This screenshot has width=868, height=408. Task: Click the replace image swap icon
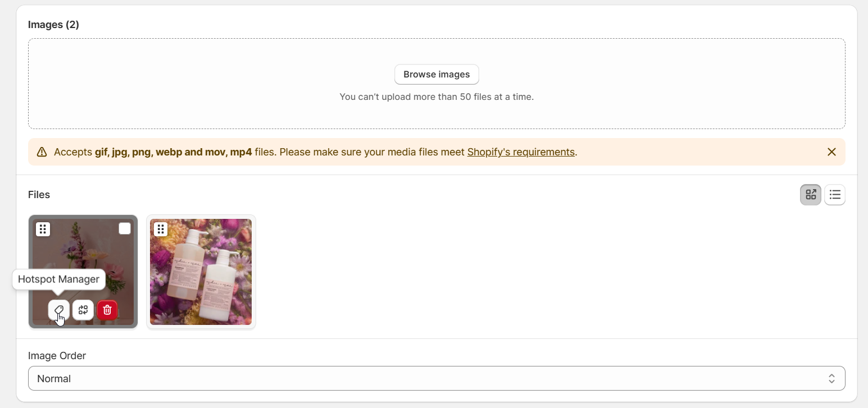point(83,310)
